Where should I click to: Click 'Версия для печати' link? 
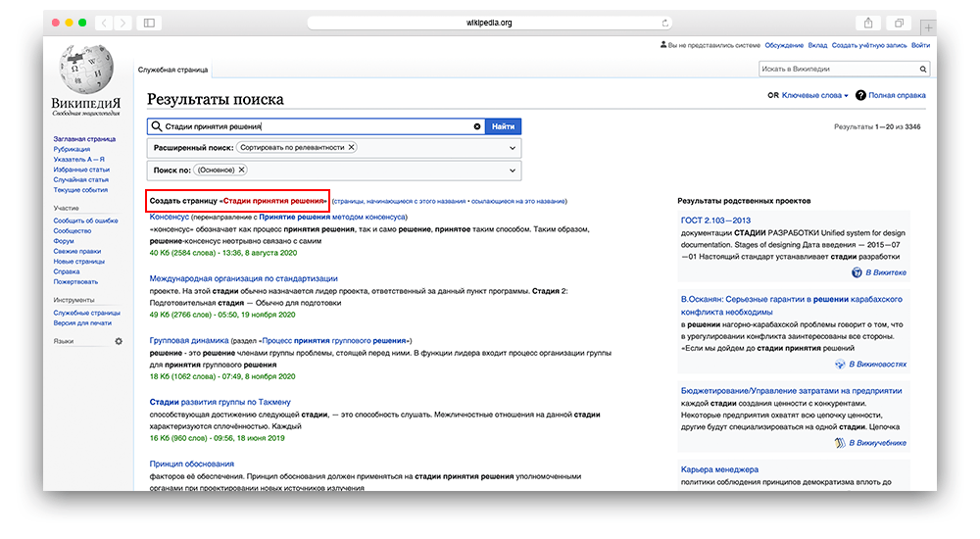pyautogui.click(x=82, y=323)
